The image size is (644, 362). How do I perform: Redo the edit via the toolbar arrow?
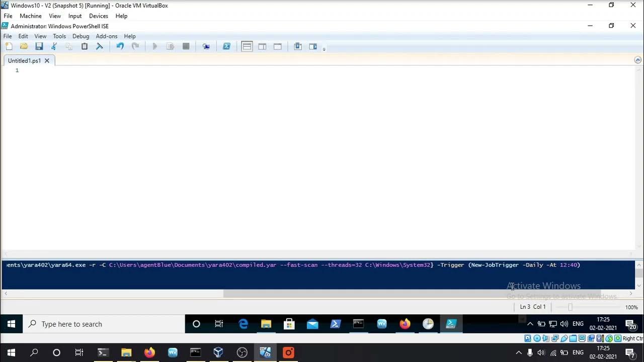pos(135,46)
